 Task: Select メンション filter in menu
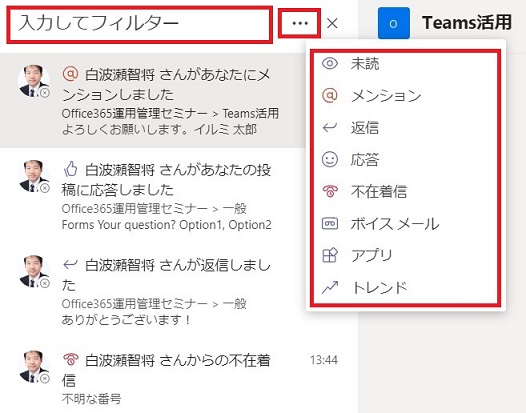pyautogui.click(x=405, y=96)
